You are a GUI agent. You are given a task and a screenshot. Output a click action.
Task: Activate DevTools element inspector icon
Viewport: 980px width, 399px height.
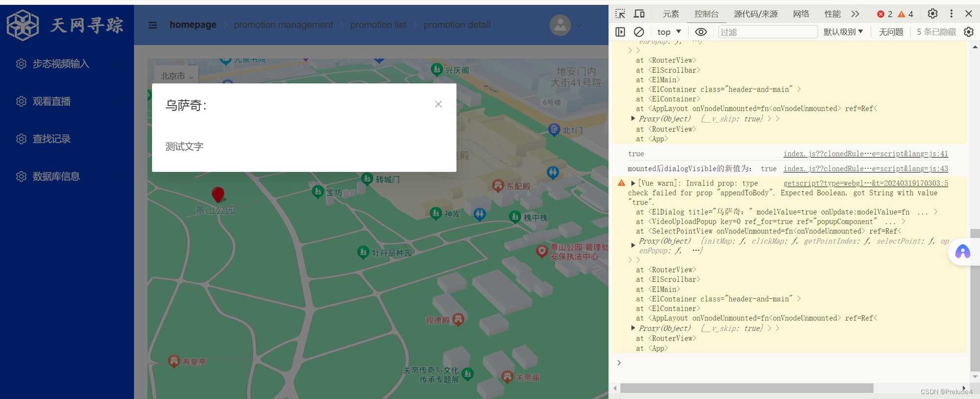click(620, 14)
